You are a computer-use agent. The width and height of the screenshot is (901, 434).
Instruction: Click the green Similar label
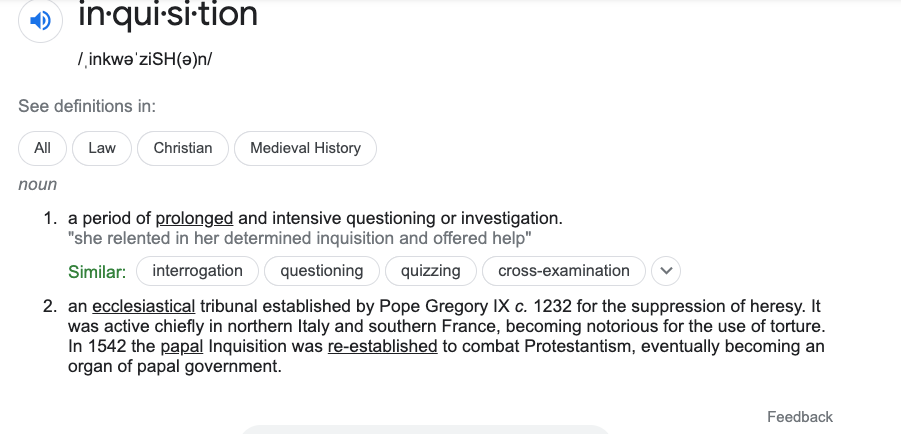click(x=97, y=272)
